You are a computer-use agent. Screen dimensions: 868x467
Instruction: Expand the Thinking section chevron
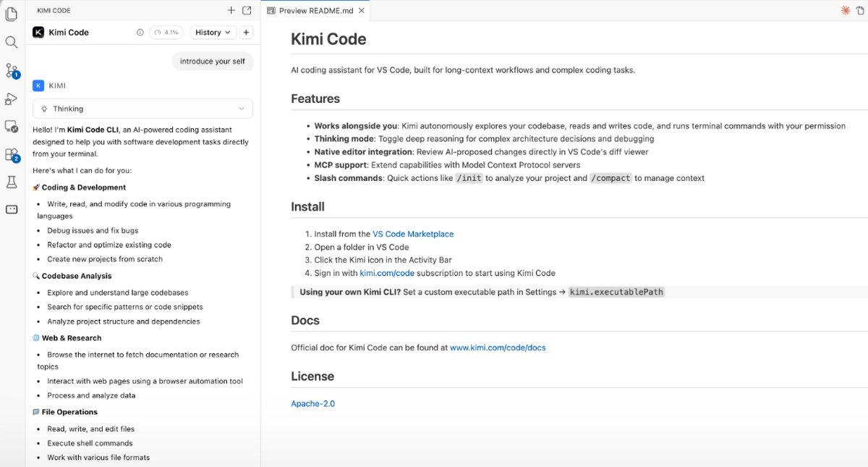point(242,109)
